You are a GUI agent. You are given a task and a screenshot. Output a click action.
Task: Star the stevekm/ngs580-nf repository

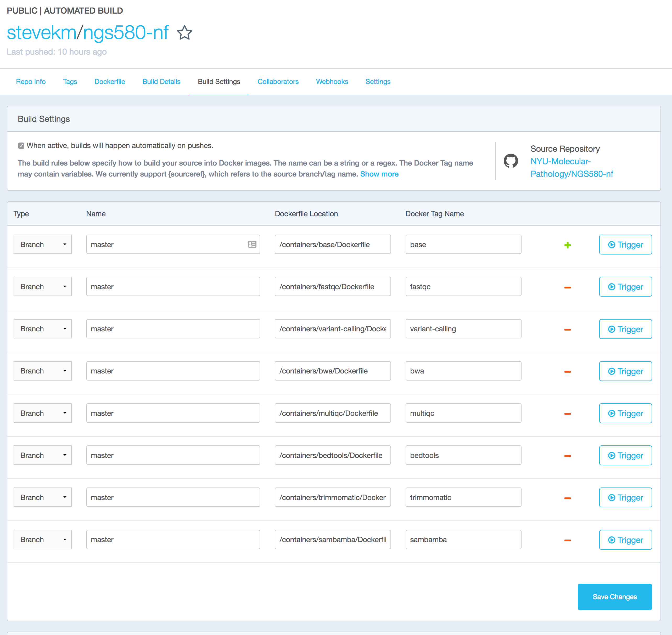[x=184, y=32]
